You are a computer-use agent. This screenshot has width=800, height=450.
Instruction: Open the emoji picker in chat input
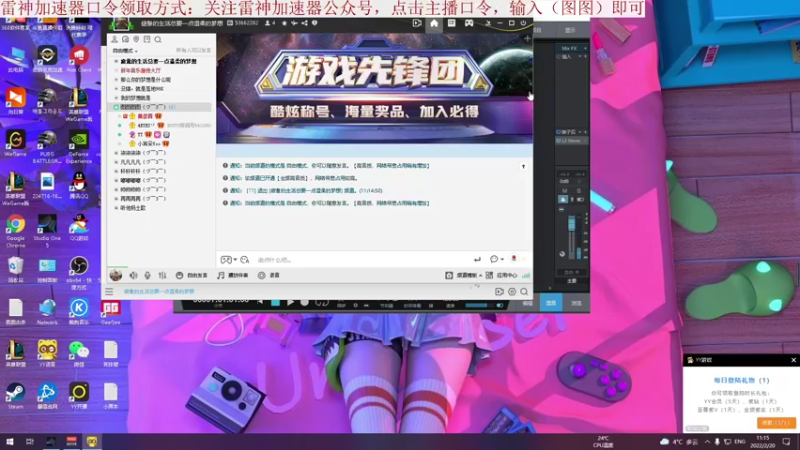(x=245, y=260)
